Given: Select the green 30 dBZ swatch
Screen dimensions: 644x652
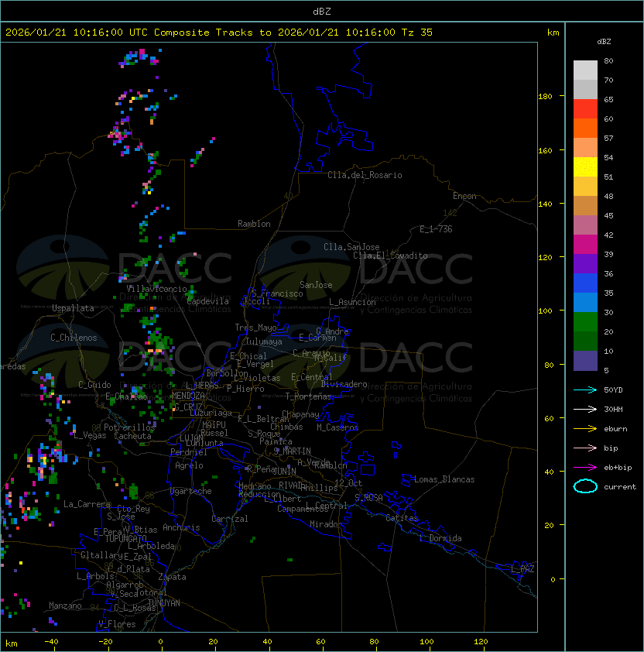Looking at the screenshot, I should [585, 321].
